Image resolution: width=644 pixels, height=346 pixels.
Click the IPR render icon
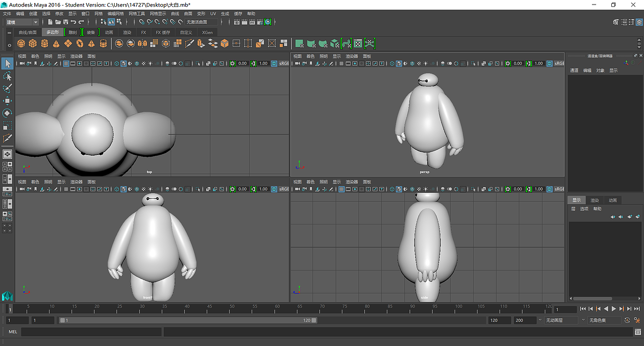coord(252,22)
